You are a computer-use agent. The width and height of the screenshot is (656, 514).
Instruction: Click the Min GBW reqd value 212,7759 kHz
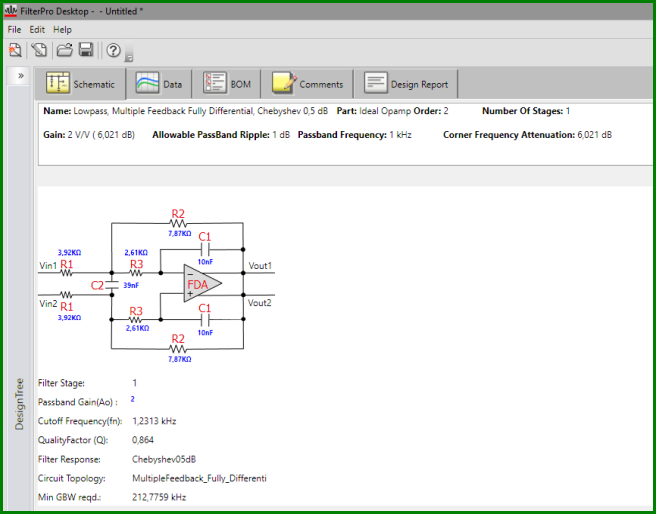pos(159,497)
